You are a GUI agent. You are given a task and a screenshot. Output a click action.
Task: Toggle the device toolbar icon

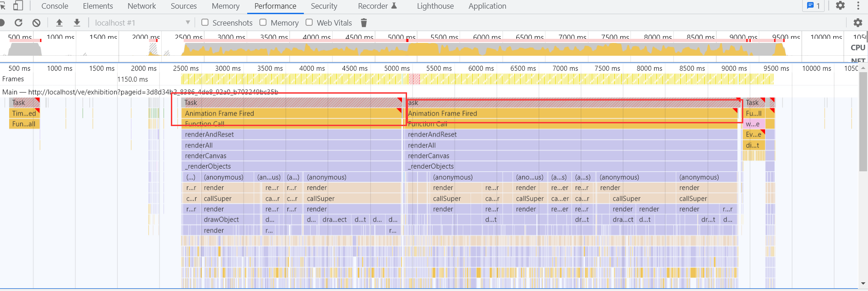[18, 6]
